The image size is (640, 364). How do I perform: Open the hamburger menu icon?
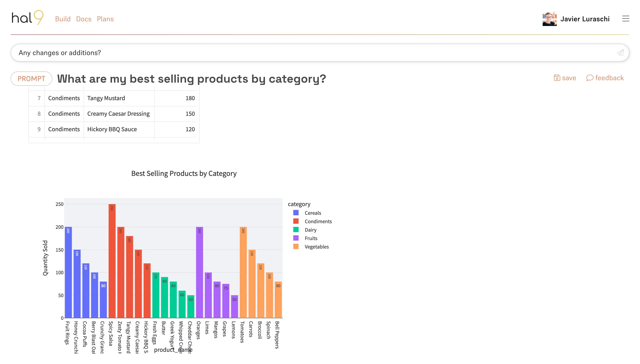[x=625, y=19]
